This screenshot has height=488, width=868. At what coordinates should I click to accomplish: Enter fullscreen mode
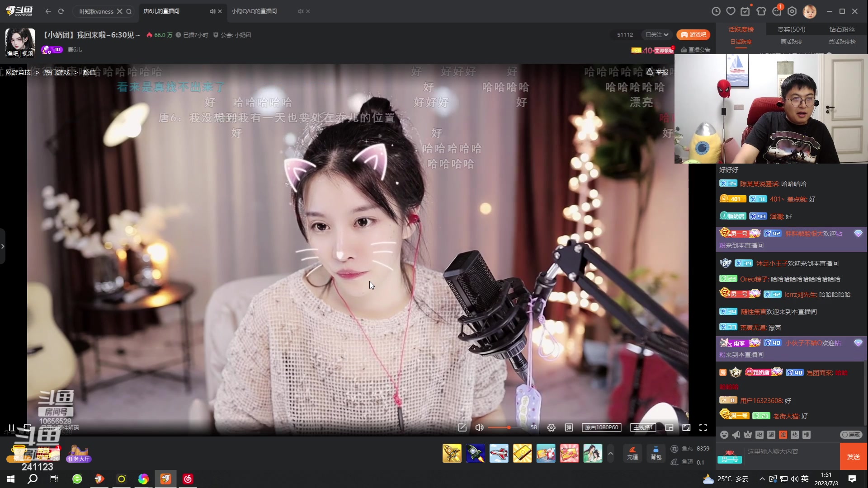point(703,427)
